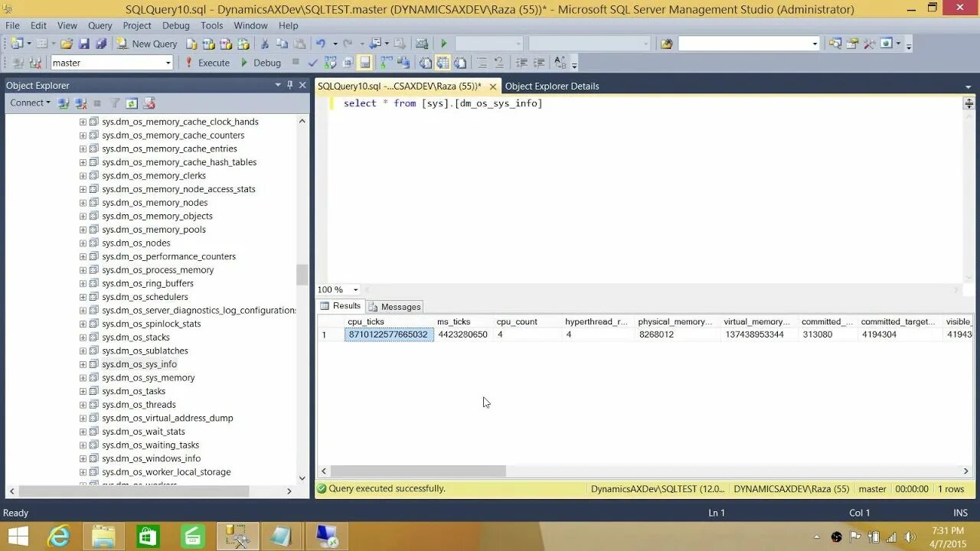This screenshot has width=980, height=551.
Task: Open Internet Explorer from taskbar
Action: coord(59,536)
